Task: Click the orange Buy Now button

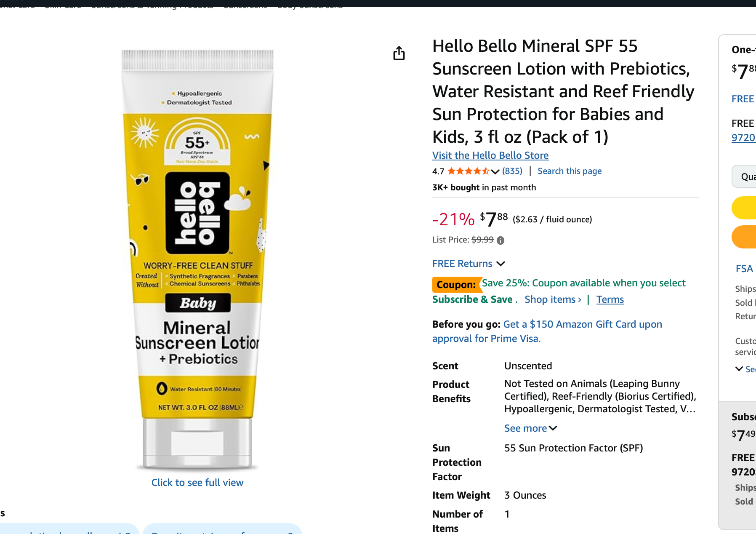Action: (x=744, y=237)
